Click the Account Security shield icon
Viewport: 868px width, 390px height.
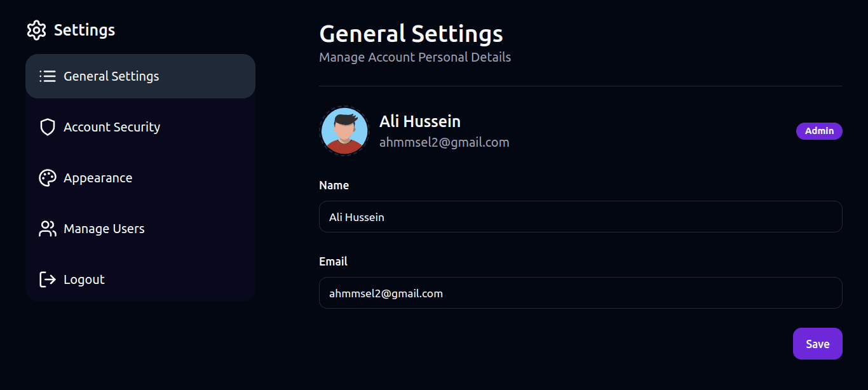(48, 127)
